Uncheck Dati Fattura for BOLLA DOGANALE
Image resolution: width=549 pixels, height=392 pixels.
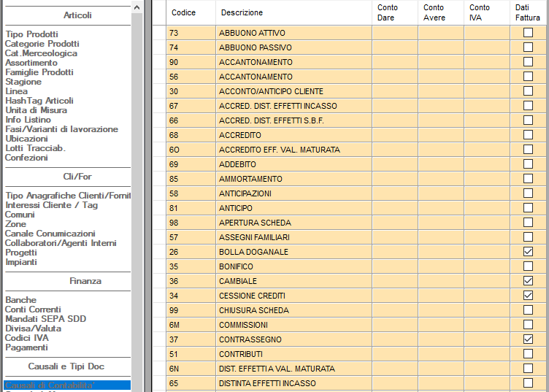(x=528, y=252)
